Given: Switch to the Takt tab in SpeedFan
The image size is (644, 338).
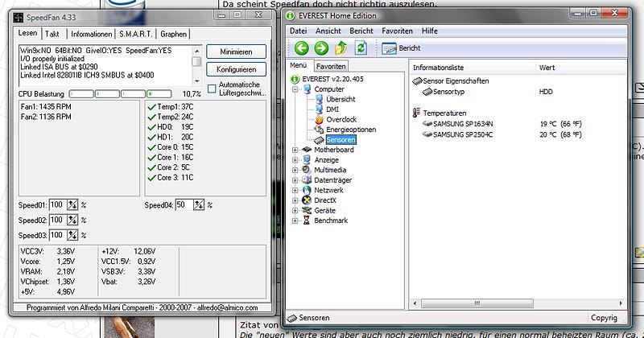Looking at the screenshot, I should click(52, 34).
